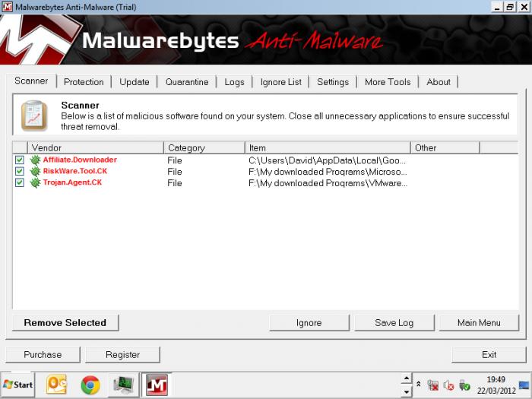
Task: Uncheck the Affiliate.Downloader checkbox
Action: click(19, 160)
